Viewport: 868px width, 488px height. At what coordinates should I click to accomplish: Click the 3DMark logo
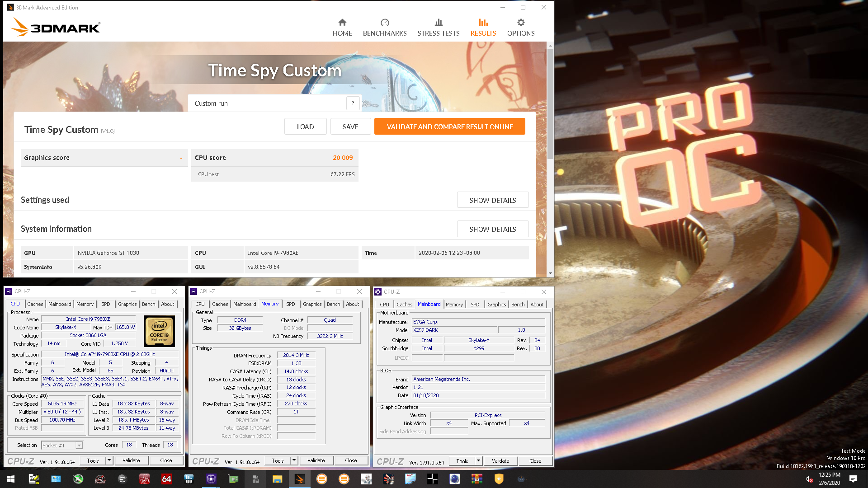coord(55,27)
